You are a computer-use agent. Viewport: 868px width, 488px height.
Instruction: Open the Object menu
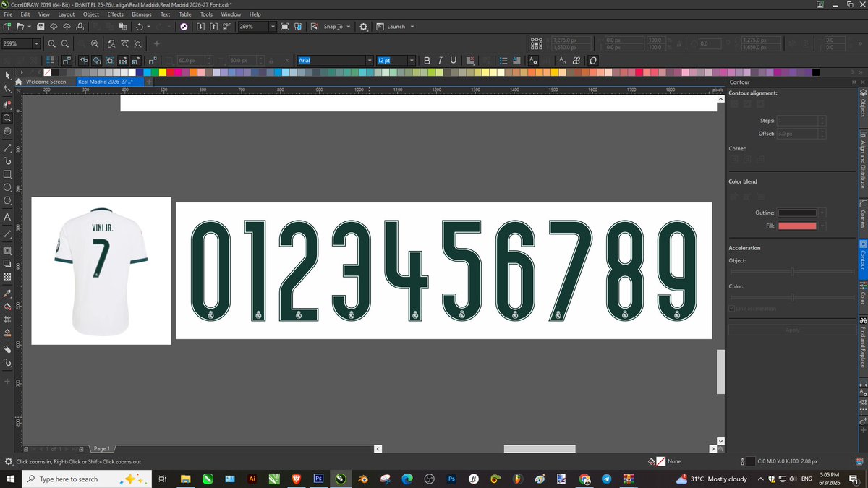tap(91, 14)
